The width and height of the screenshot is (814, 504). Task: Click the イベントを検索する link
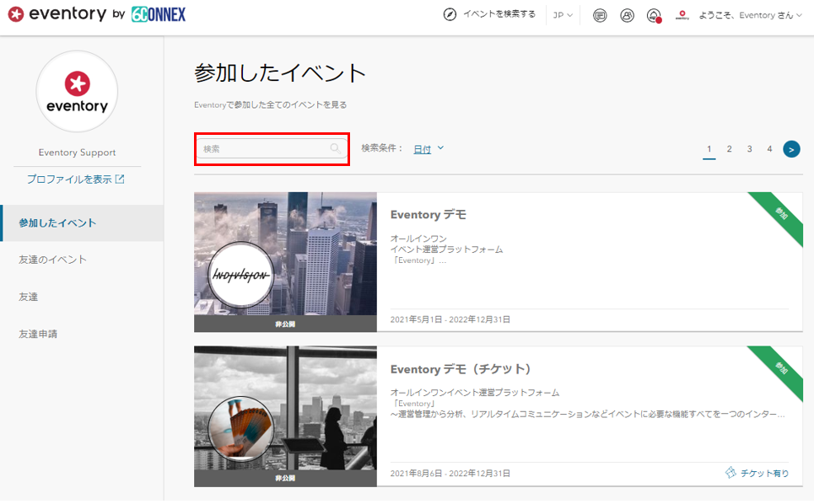point(499,14)
